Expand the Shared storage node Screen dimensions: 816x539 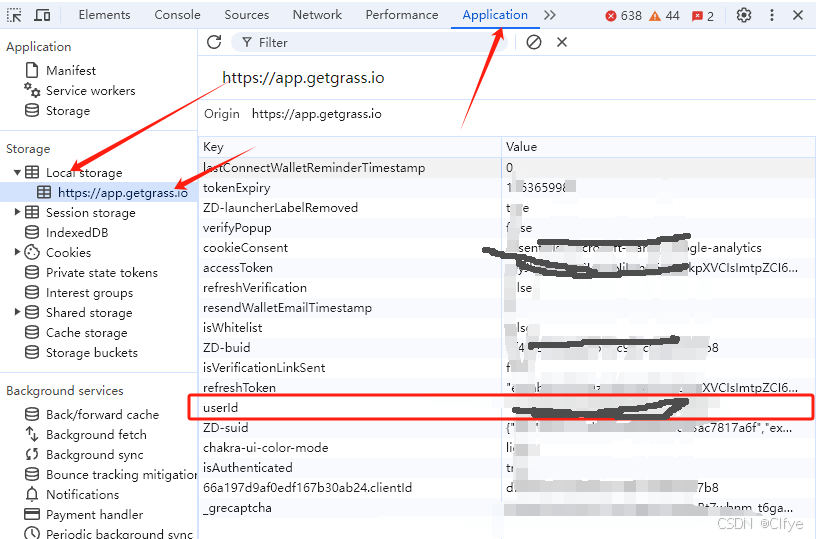point(17,312)
